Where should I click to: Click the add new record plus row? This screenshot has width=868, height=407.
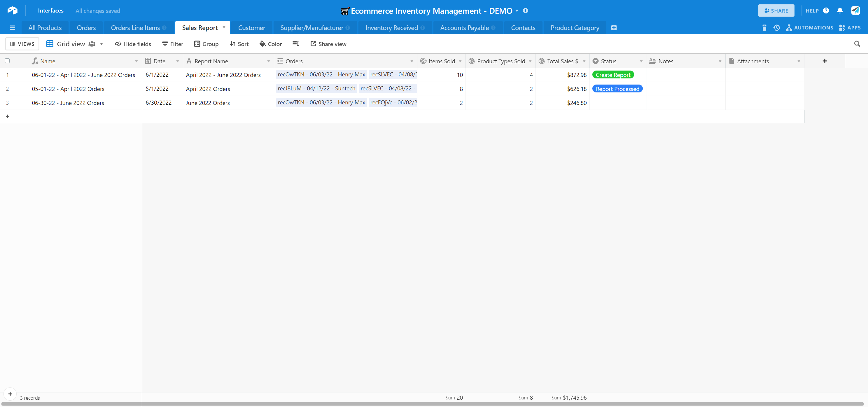point(7,116)
